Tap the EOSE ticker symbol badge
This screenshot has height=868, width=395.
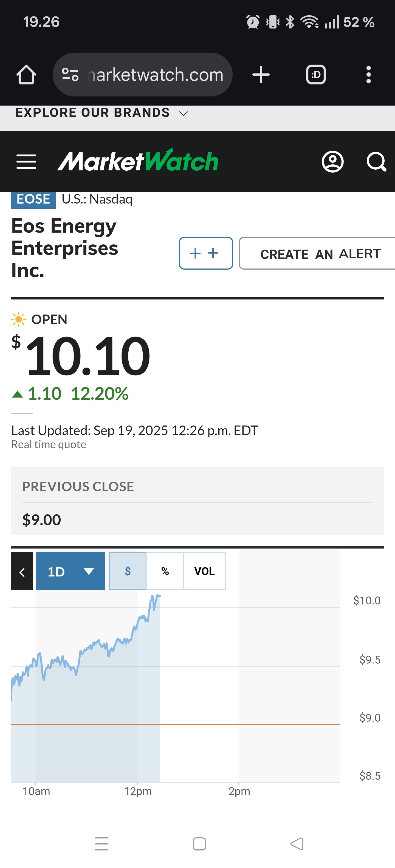(33, 199)
